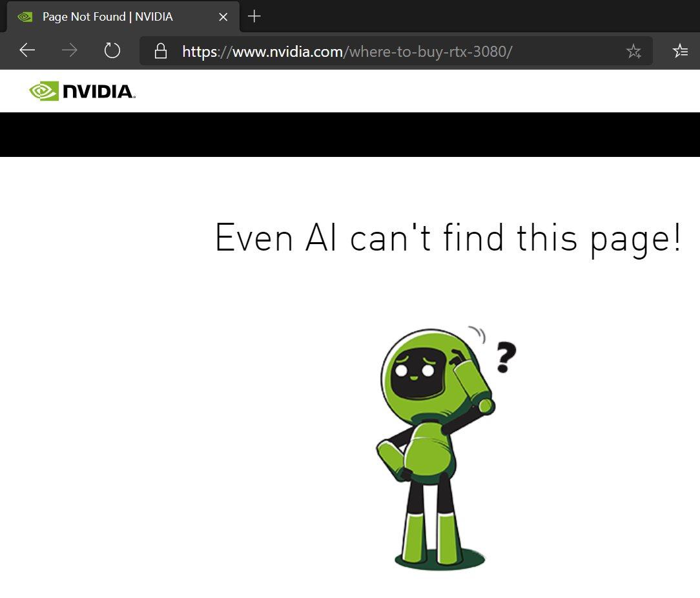Click the confused green robot illustration
700x598 pixels.
[446, 448]
